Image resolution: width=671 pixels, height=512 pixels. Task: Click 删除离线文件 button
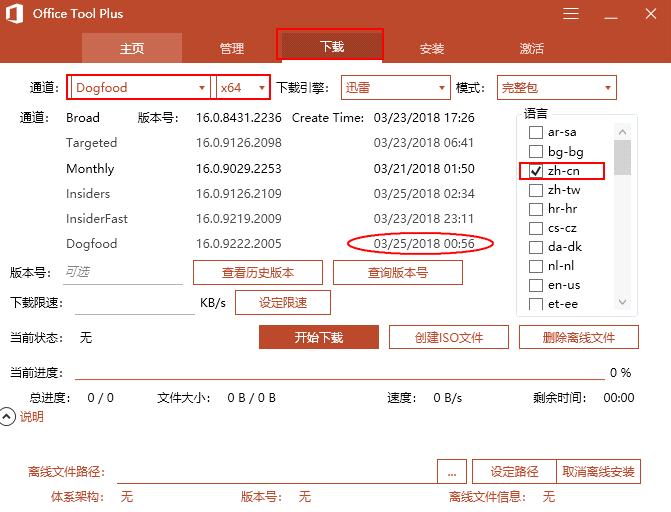(x=579, y=337)
